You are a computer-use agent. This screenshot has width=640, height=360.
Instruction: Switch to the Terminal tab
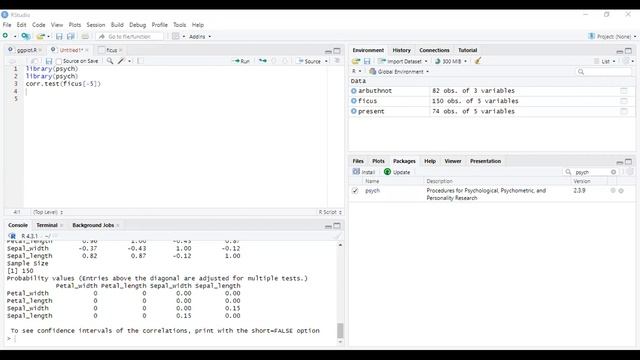pos(47,225)
